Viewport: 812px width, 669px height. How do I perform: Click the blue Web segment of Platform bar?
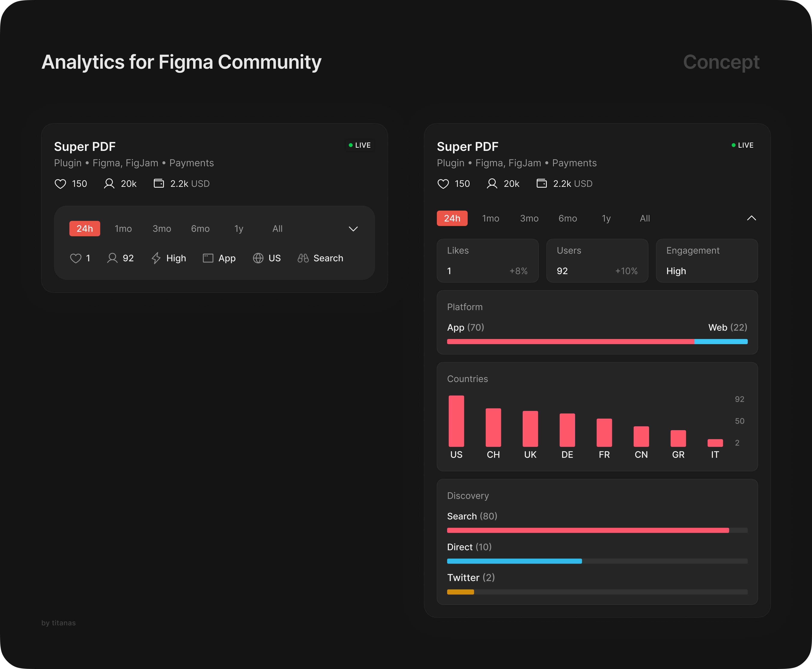tap(721, 341)
